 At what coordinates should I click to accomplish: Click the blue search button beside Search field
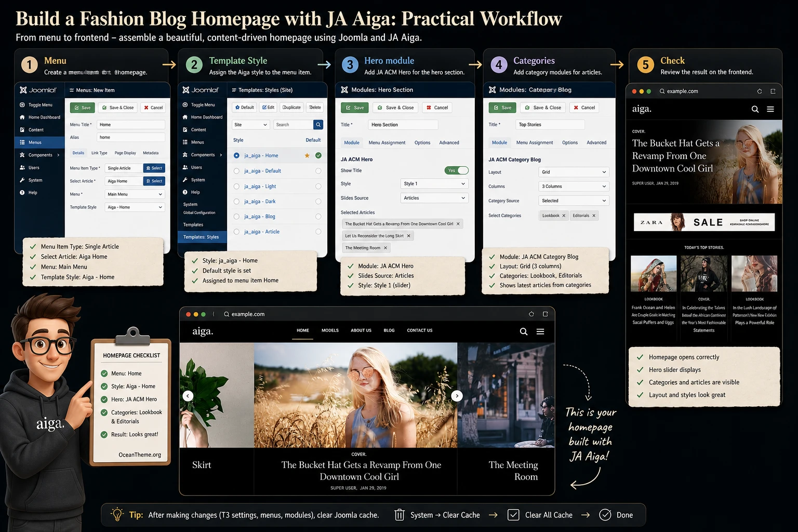click(x=318, y=125)
